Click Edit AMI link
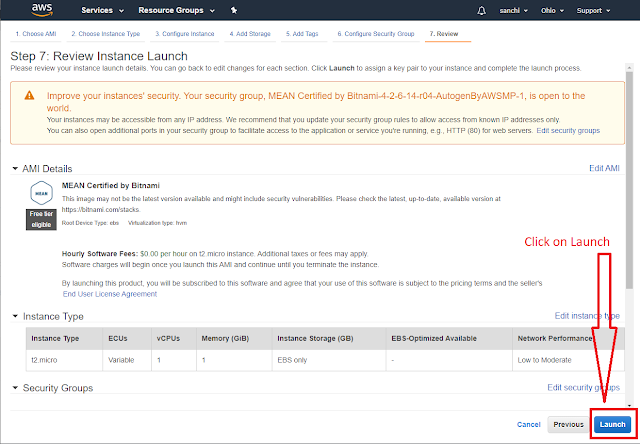The width and height of the screenshot is (640, 444). point(604,168)
